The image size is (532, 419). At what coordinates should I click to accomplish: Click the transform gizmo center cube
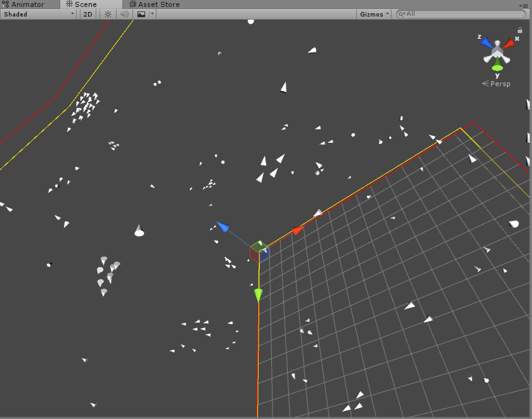pyautogui.click(x=260, y=252)
